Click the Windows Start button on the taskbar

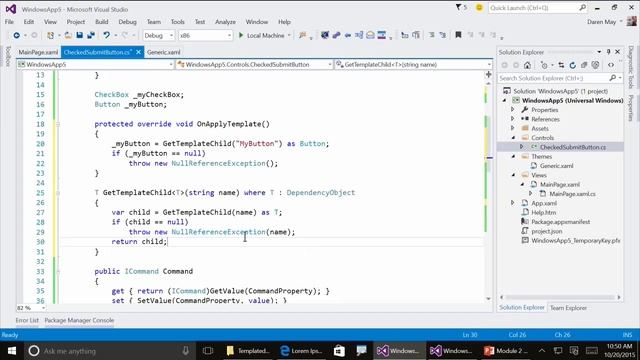coord(11,351)
